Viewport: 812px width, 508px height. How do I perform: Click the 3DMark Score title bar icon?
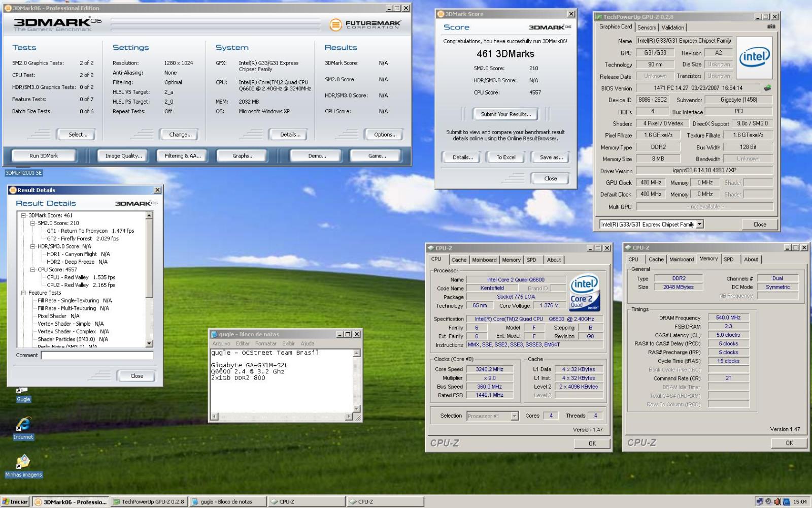(441, 14)
